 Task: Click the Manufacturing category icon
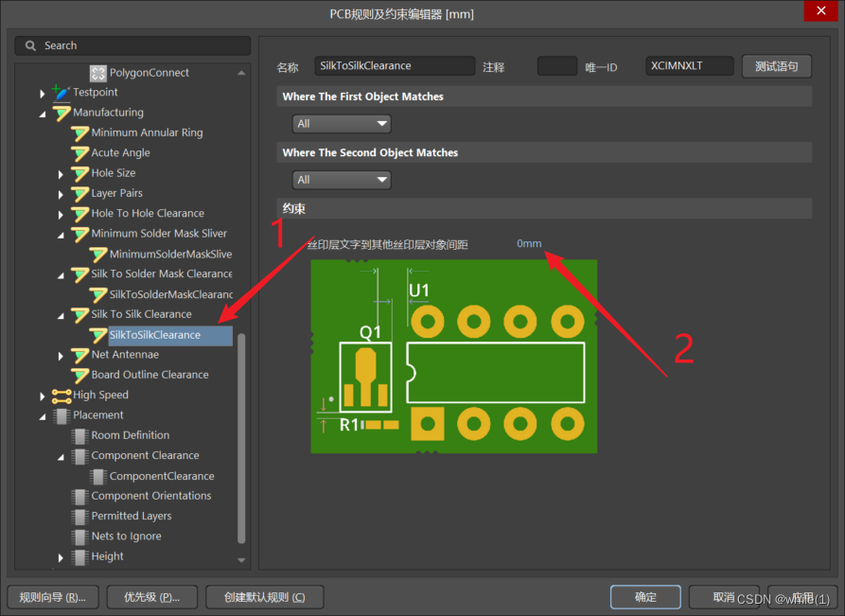[x=62, y=113]
